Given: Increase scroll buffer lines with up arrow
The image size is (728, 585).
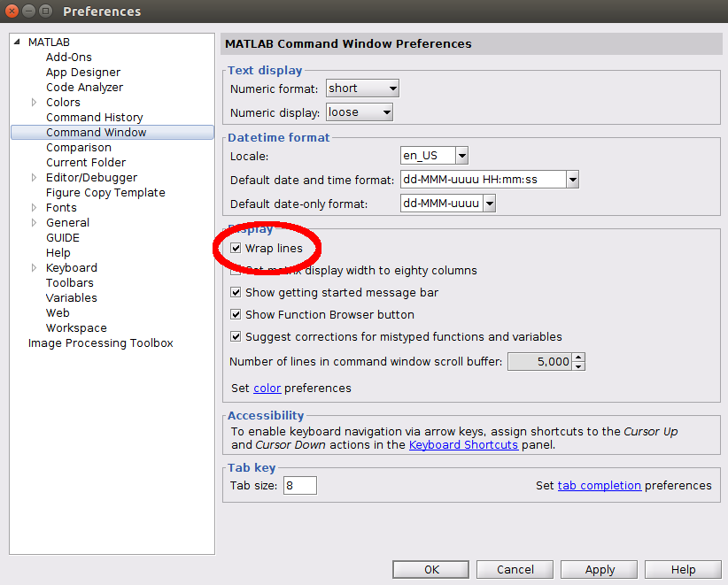Looking at the screenshot, I should click(578, 357).
